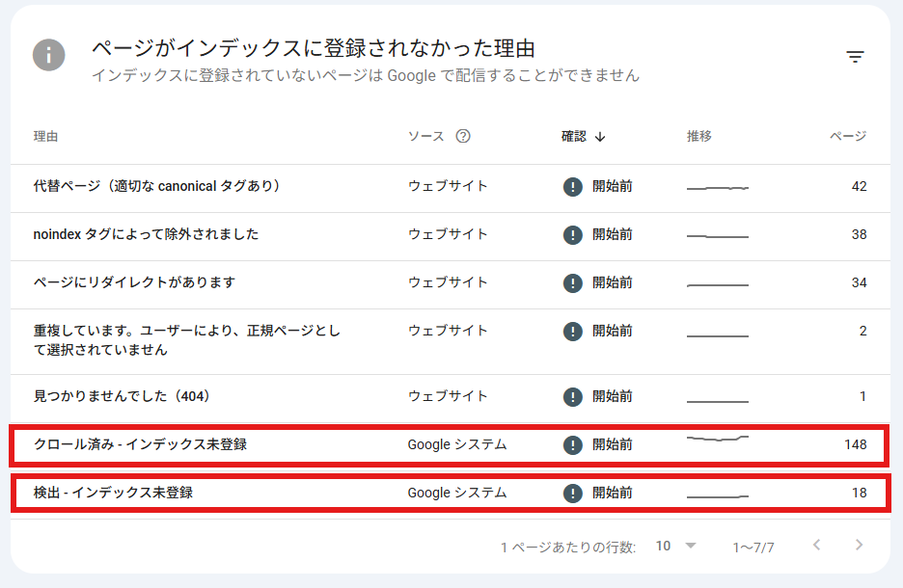Click the status icon in the クロール済み row
This screenshot has width=903, height=588.
point(572,444)
